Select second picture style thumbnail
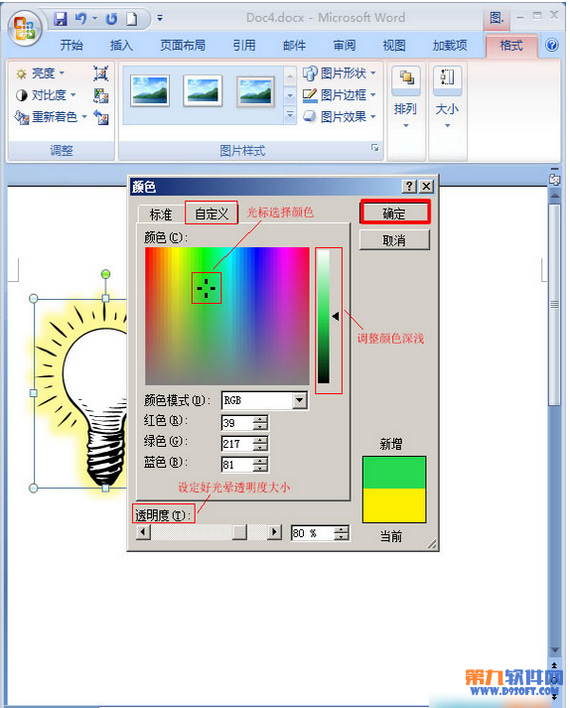This screenshot has width=570, height=708. [x=203, y=91]
